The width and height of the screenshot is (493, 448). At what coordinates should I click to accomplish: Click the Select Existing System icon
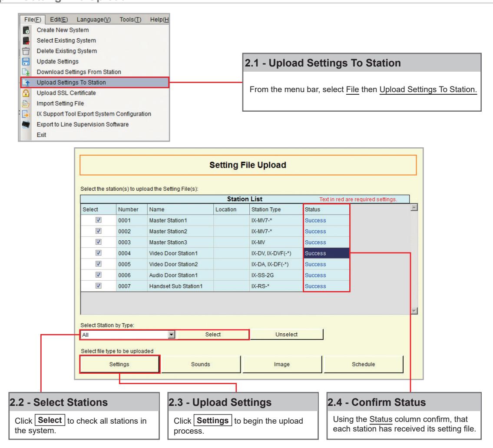pos(26,40)
